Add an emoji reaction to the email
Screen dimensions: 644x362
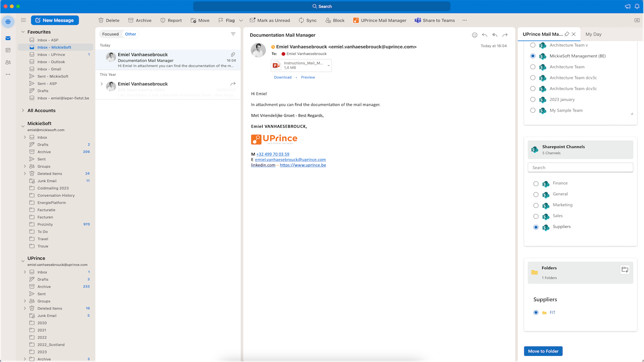click(x=475, y=35)
